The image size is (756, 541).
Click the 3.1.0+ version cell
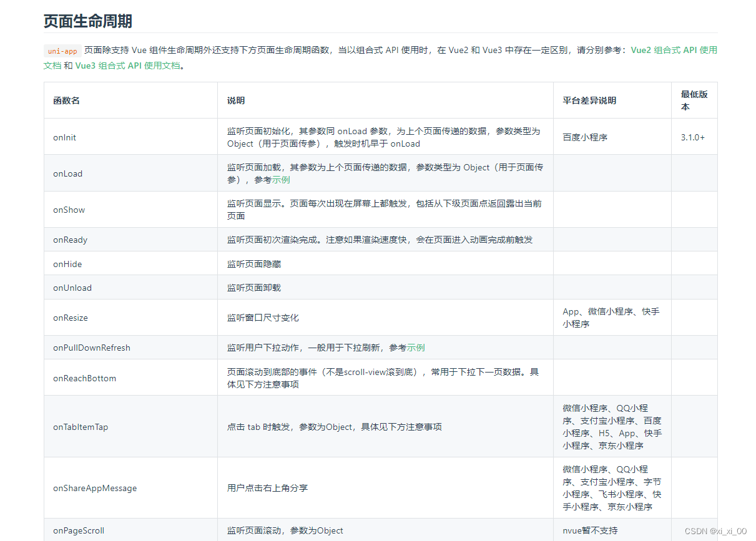pyautogui.click(x=693, y=137)
